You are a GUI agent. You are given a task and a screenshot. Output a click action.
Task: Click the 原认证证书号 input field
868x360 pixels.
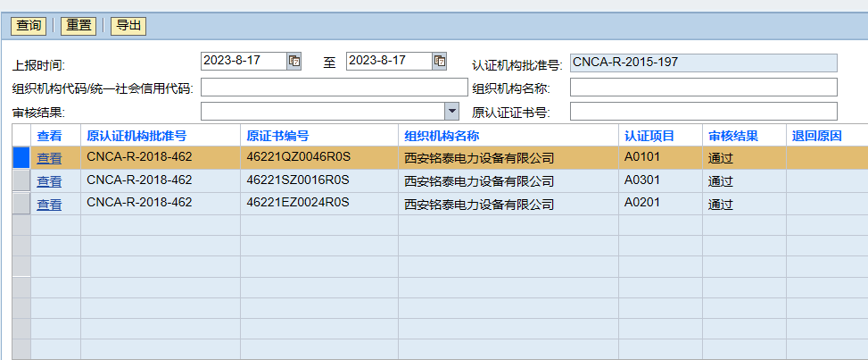(704, 112)
